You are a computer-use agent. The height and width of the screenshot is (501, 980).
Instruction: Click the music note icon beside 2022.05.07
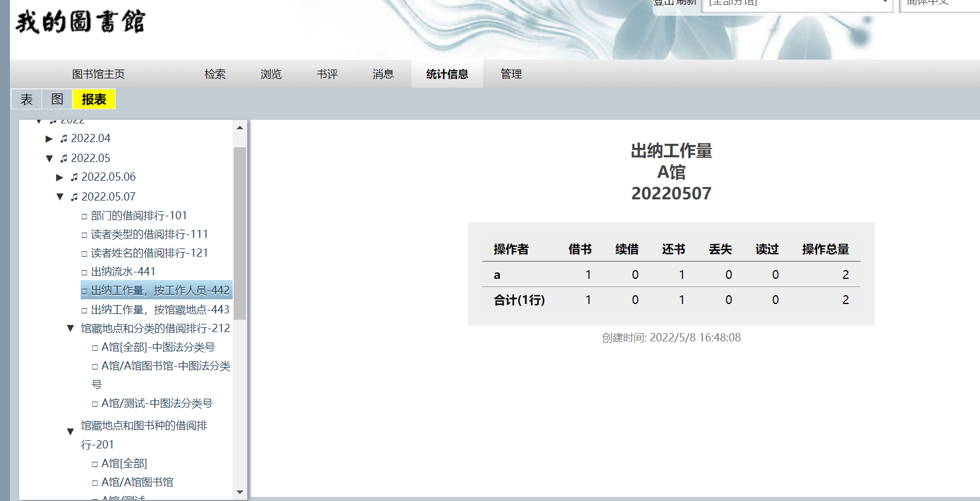click(x=74, y=197)
